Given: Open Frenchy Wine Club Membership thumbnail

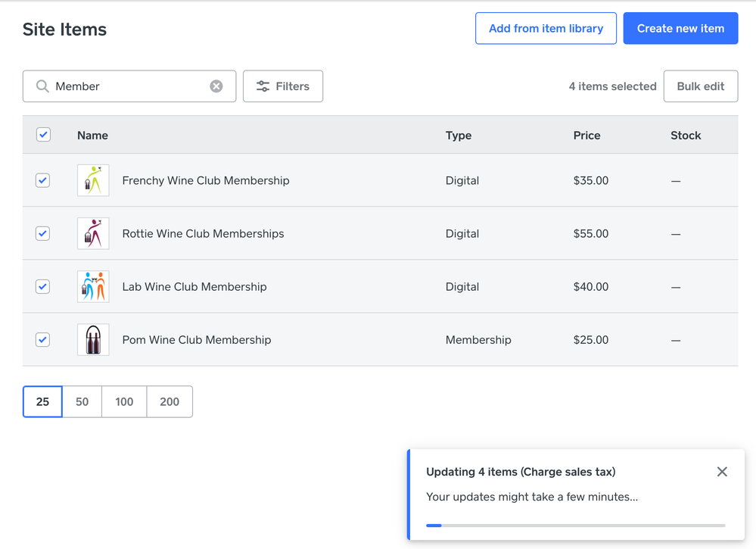Looking at the screenshot, I should (93, 181).
